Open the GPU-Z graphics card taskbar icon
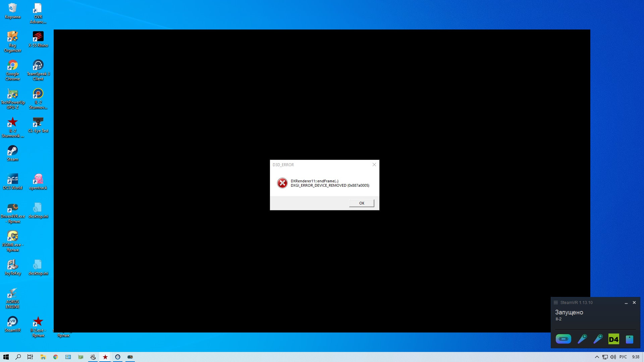Viewport: 644px width, 362px height. pos(80,357)
